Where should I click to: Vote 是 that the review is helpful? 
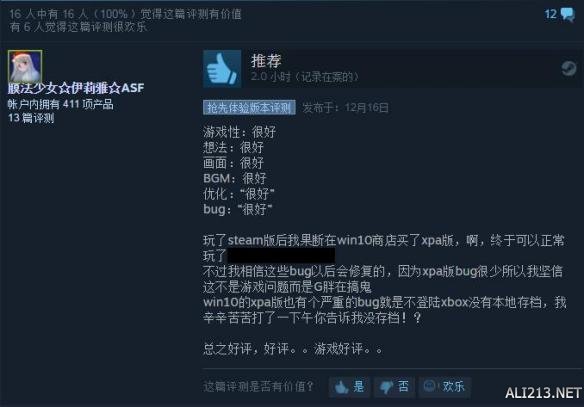349,387
